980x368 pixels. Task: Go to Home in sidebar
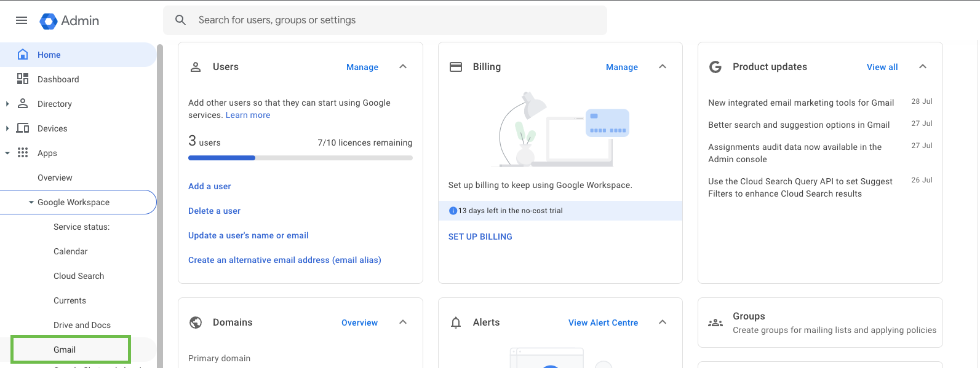tap(78, 55)
